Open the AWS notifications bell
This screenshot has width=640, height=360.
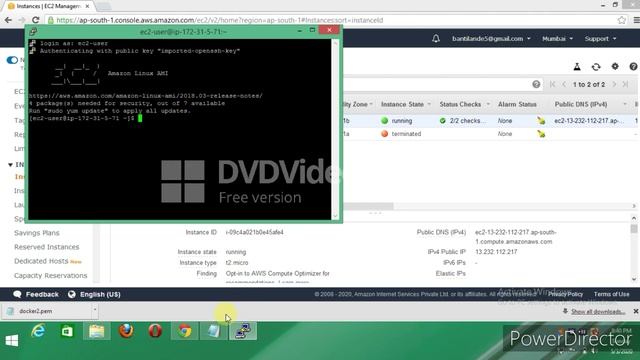436,38
